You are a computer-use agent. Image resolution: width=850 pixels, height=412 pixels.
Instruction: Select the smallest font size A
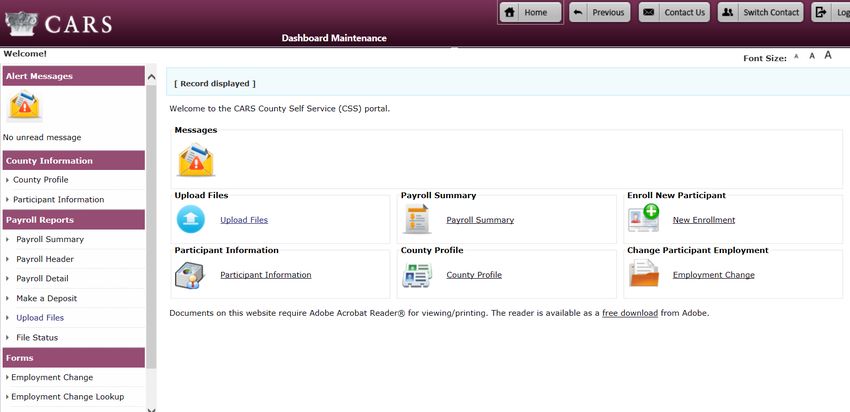coord(796,56)
